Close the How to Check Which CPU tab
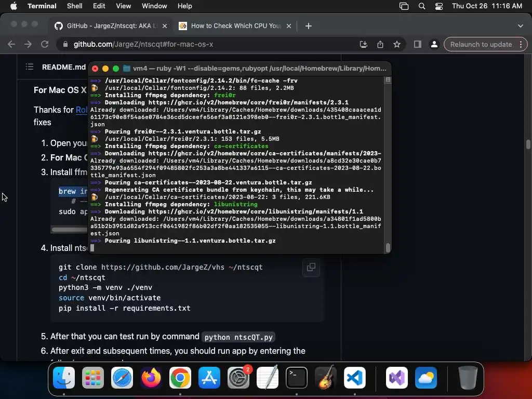Viewport: 532px width, 399px height. [x=289, y=26]
